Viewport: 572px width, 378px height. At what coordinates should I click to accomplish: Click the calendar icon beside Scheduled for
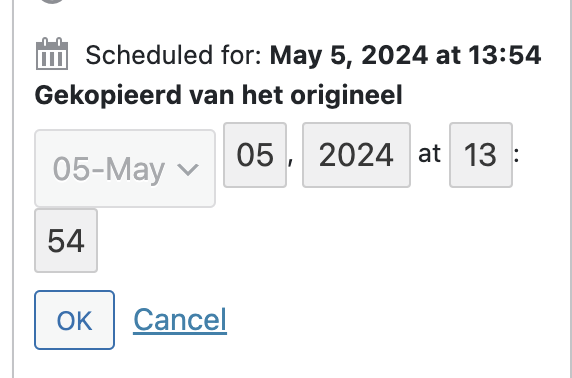coord(52,54)
